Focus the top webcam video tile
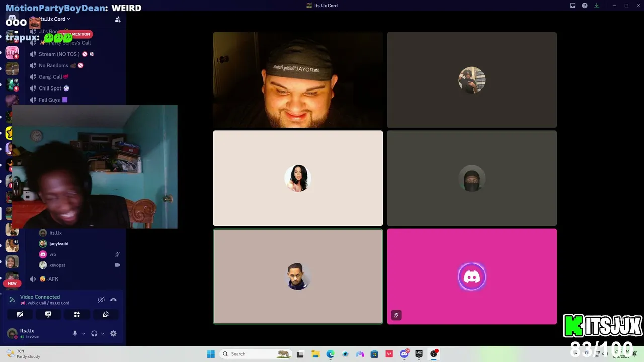 tap(298, 80)
